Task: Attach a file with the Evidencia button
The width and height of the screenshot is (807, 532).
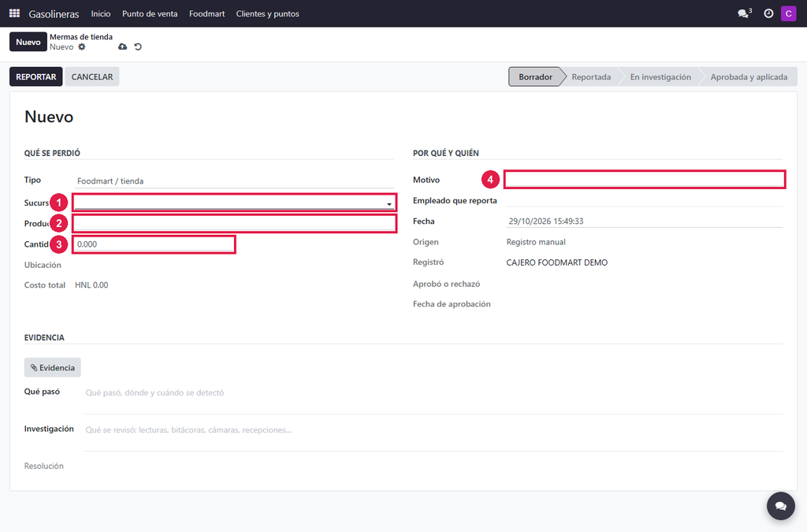Action: click(53, 367)
